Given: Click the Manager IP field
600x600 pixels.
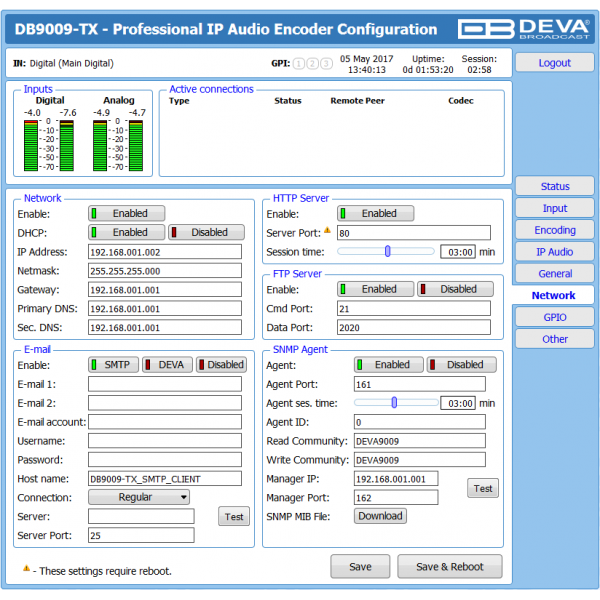Looking at the screenshot, I should click(x=396, y=479).
